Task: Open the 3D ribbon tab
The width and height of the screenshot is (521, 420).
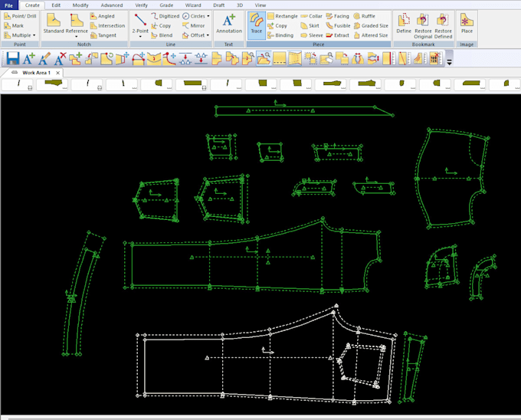Action: (240, 5)
